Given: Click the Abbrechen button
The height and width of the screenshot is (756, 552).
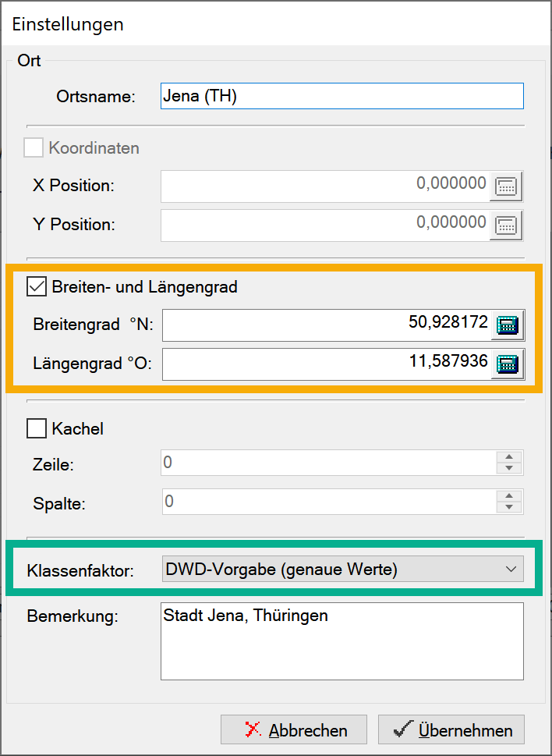Looking at the screenshot, I should click(x=294, y=730).
